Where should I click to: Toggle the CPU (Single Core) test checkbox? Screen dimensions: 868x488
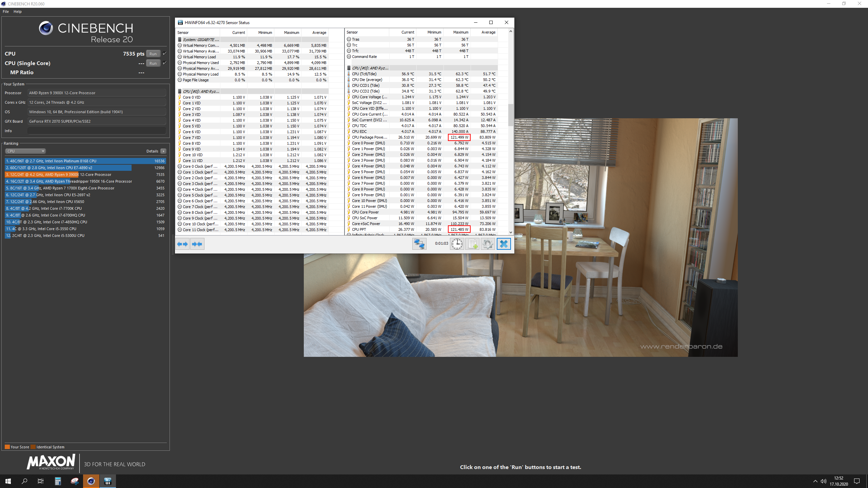click(164, 63)
